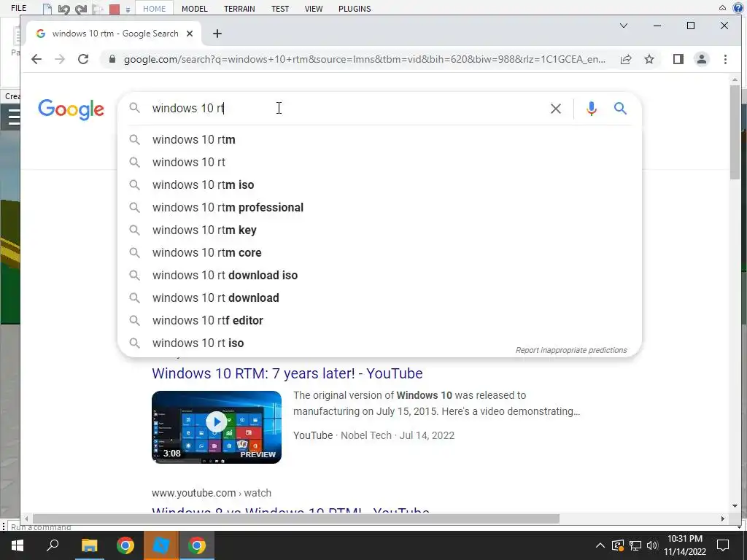Open Chrome side panel icon
Screen dimensions: 747x560
coord(678,59)
